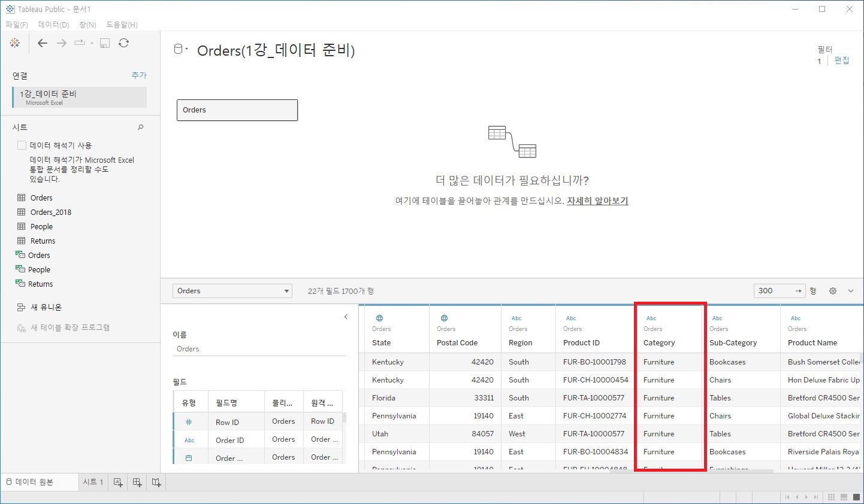This screenshot has height=504, width=864.
Task: Click the Abc type icon above Product ID
Action: click(571, 318)
